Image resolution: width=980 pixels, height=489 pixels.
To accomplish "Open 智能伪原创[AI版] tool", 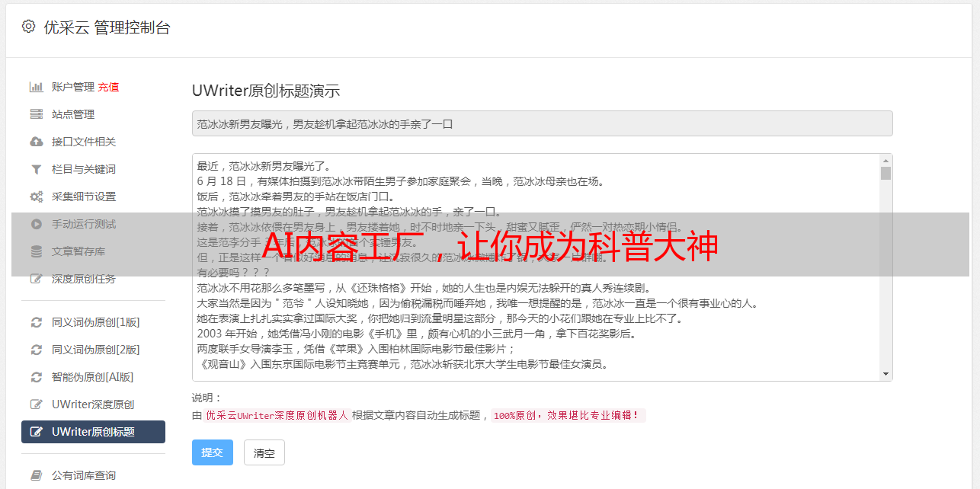I will pyautogui.click(x=93, y=377).
